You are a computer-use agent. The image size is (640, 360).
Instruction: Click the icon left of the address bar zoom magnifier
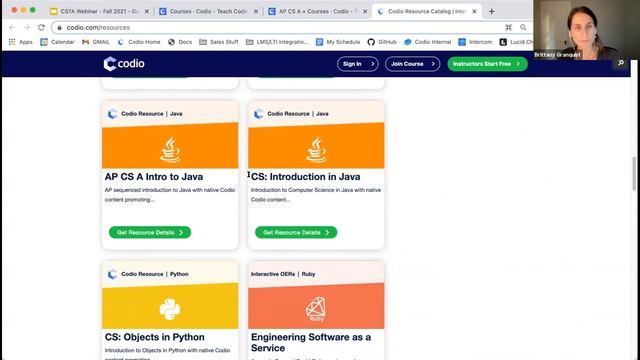tap(508, 27)
